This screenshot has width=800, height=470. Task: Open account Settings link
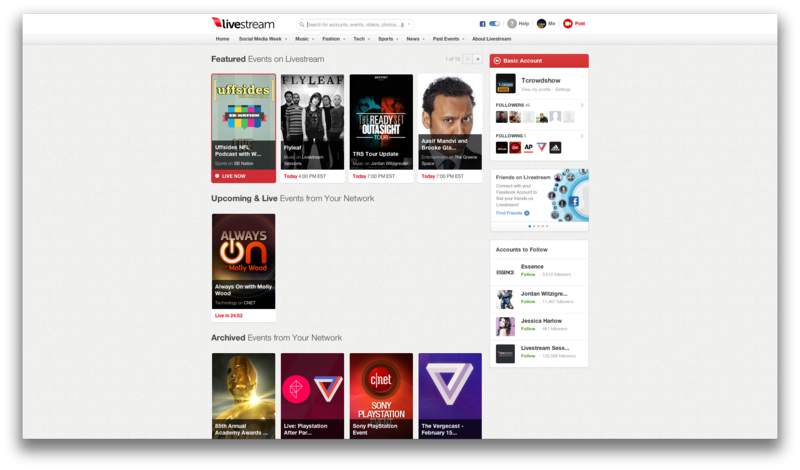coord(563,89)
